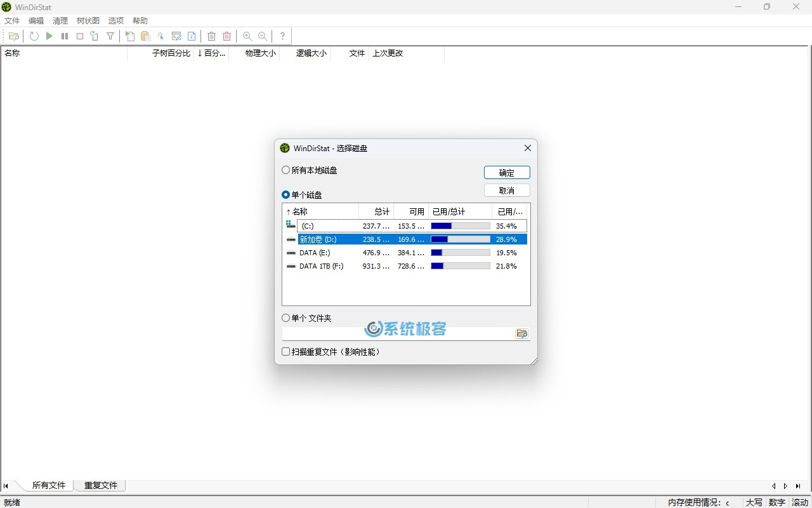Select the single folder radio button

[x=285, y=318]
